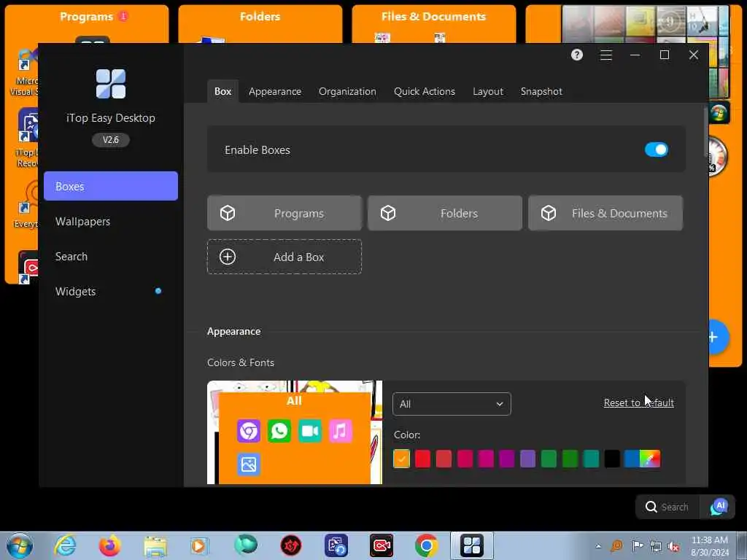Click the orange box preview thumbnail
This screenshot has height=560, width=747.
(295, 438)
